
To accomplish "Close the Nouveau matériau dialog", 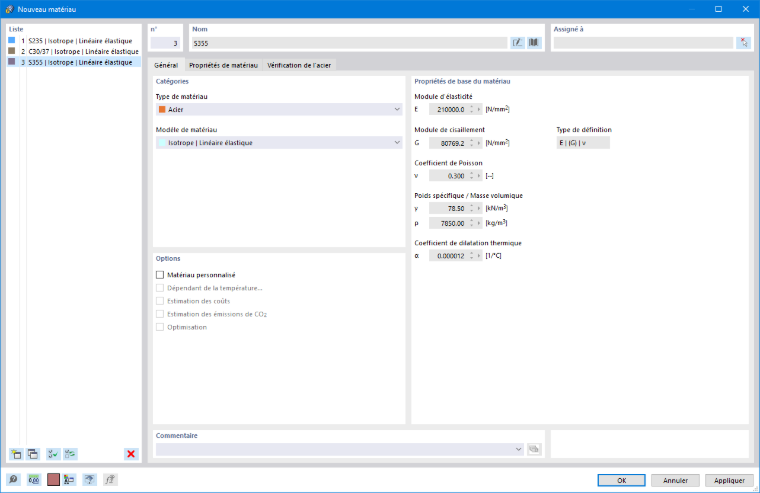I will (745, 9).
